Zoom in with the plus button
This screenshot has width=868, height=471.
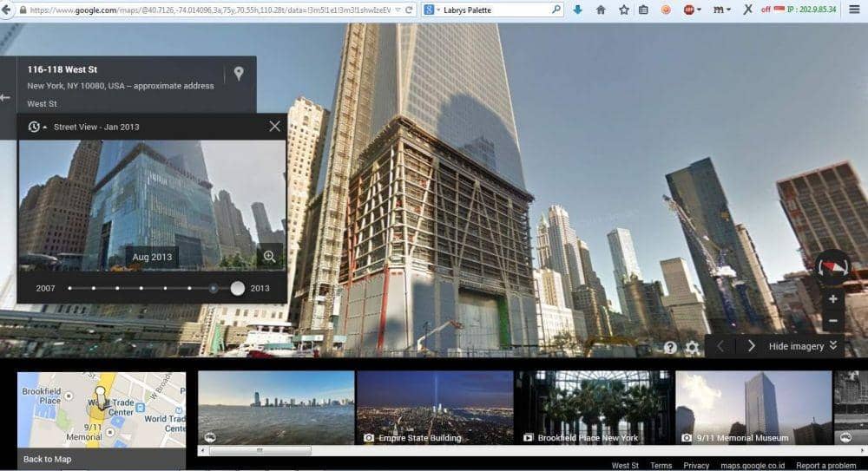click(x=833, y=299)
